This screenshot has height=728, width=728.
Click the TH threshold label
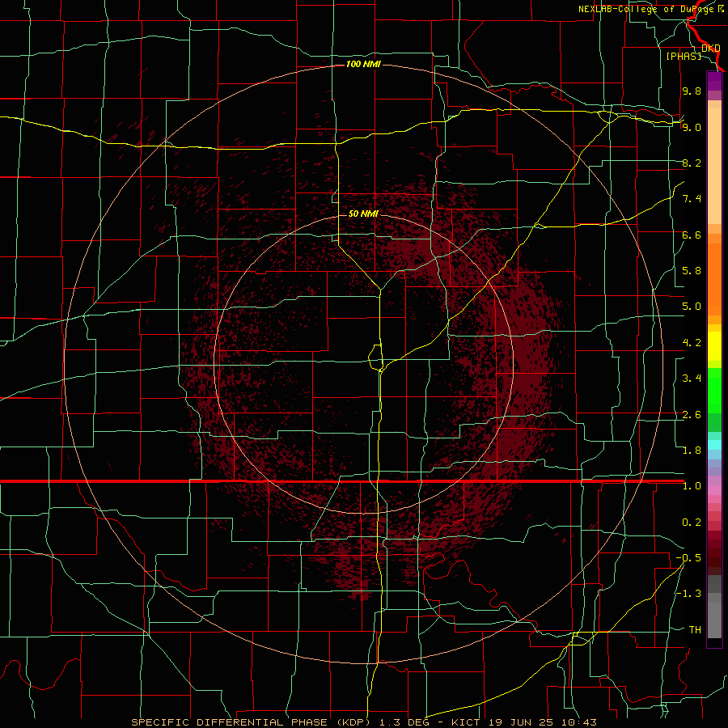pyautogui.click(x=695, y=630)
